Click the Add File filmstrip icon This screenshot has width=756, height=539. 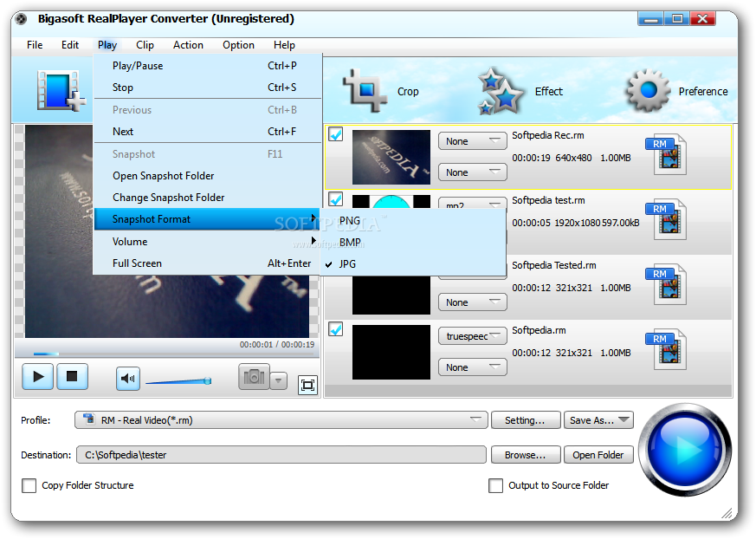click(x=61, y=91)
